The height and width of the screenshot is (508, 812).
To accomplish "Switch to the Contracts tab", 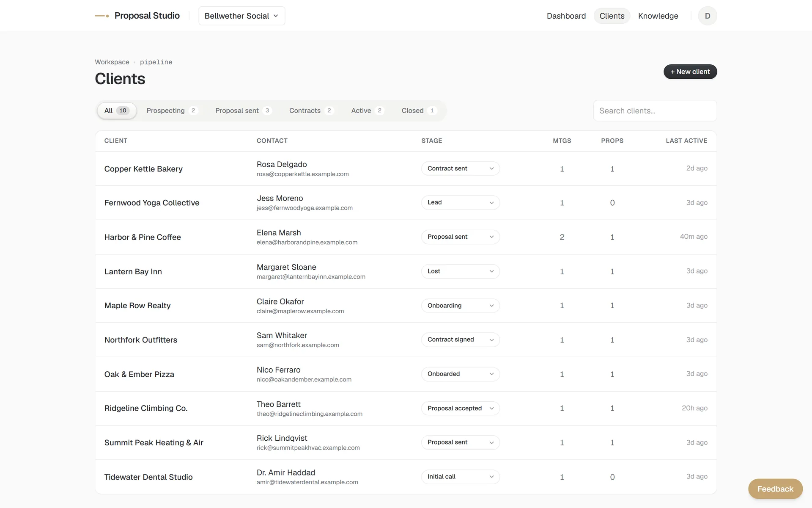I will tap(311, 110).
